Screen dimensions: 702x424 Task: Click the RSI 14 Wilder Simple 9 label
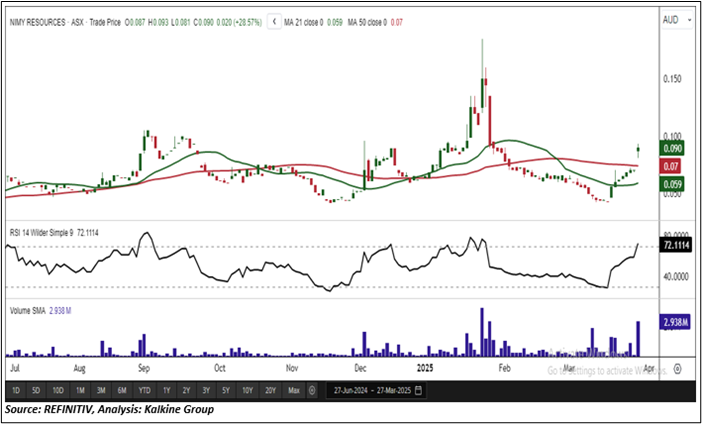(42, 233)
